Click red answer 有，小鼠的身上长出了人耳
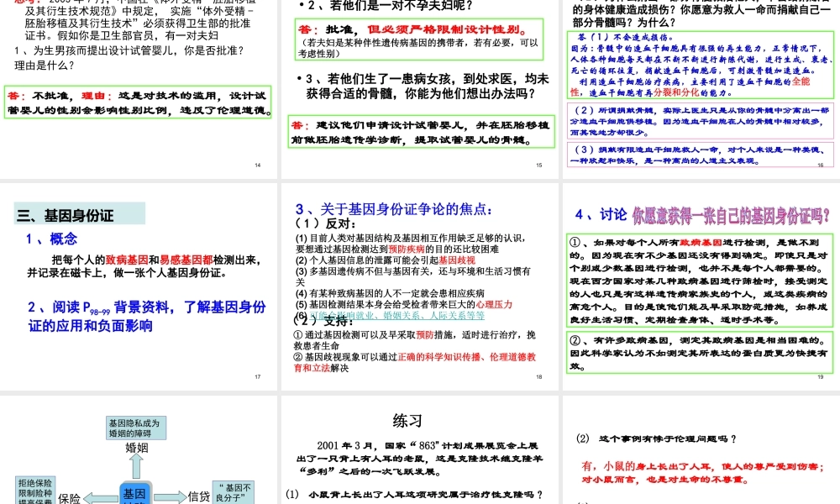Image resolution: width=840 pixels, height=504 pixels. tap(703, 472)
